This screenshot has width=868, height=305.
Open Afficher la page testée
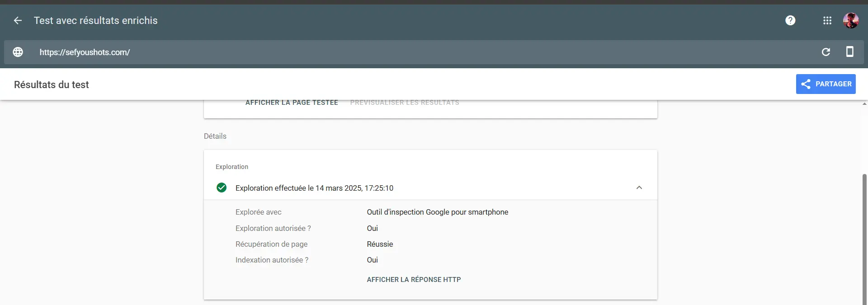click(292, 103)
